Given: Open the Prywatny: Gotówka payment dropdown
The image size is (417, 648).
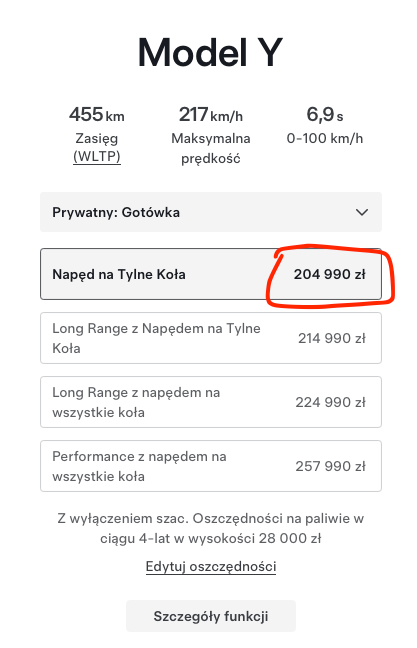Looking at the screenshot, I should 211,212.
